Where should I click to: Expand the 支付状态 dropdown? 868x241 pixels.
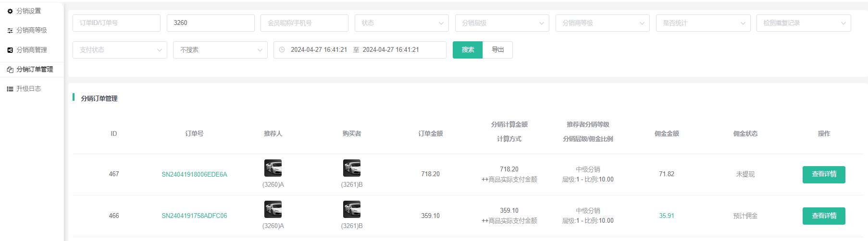point(120,50)
